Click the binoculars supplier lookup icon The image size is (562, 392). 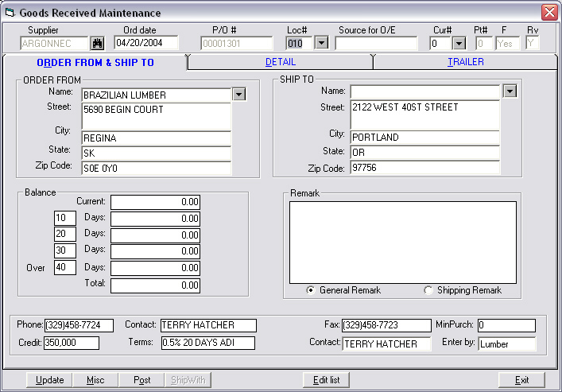(x=98, y=44)
